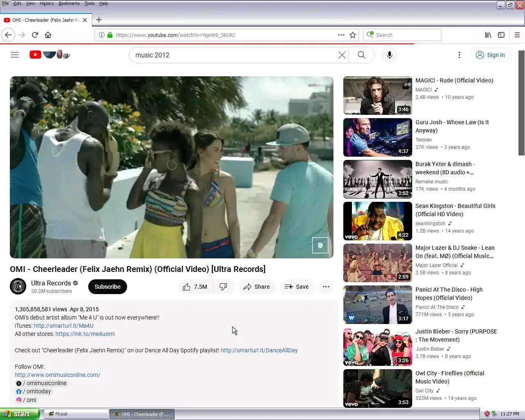525x420 pixels.
Task: Subscribe to Ultra Records
Action: tap(107, 287)
